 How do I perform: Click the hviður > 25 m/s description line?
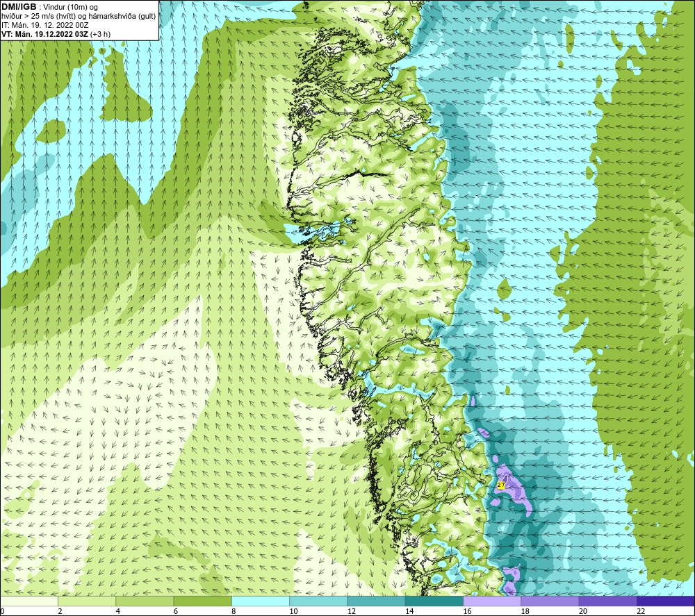tap(79, 16)
